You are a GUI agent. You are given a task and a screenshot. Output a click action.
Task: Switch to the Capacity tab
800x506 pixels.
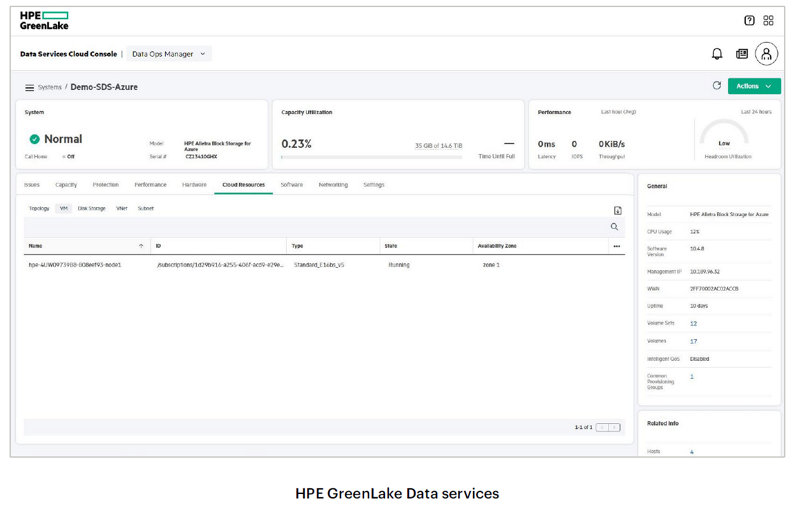point(66,185)
